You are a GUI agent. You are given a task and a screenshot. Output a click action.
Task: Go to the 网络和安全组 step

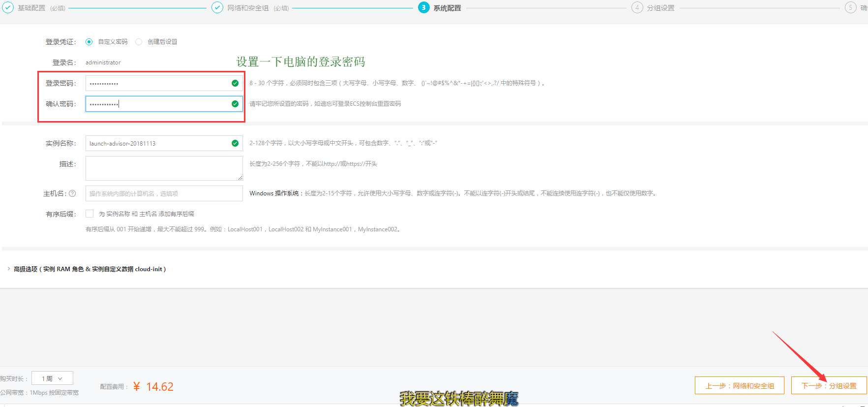tap(248, 8)
